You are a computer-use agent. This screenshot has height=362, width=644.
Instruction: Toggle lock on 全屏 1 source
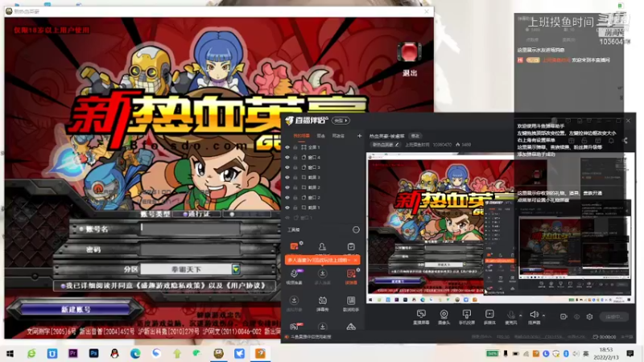(x=295, y=147)
